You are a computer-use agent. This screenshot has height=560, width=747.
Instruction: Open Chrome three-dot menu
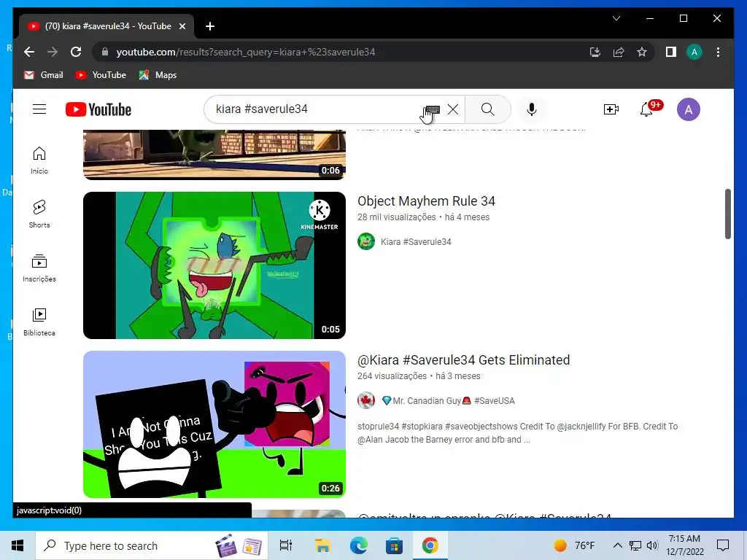718,52
